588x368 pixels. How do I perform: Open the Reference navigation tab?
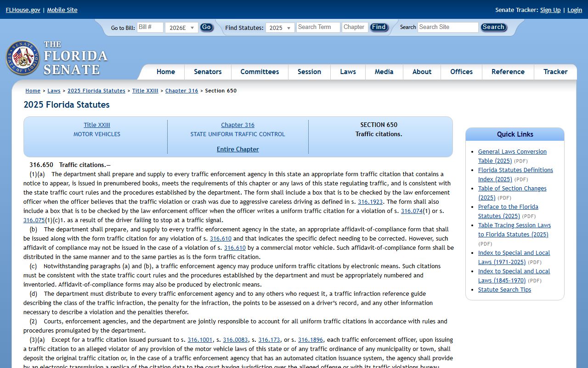(x=508, y=72)
